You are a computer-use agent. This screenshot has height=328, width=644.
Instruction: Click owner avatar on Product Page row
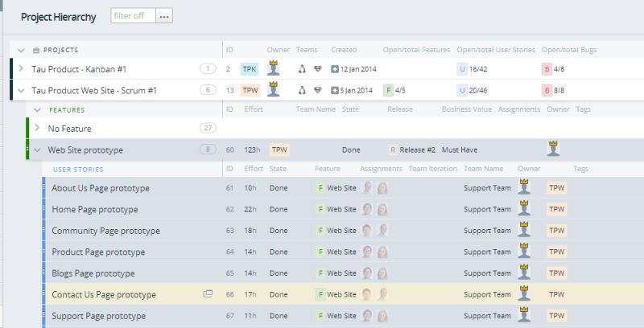(524, 251)
